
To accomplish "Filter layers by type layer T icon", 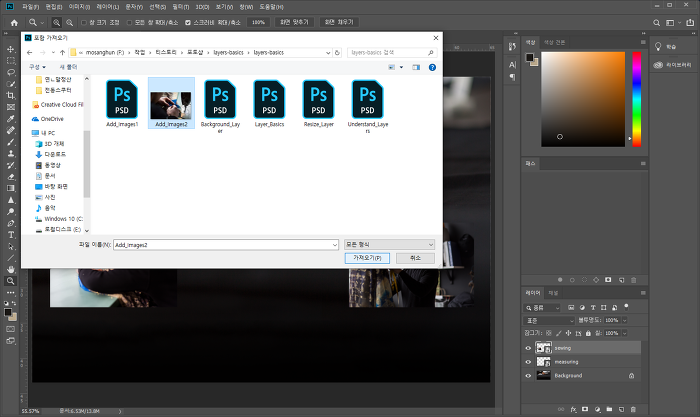I will (x=593, y=308).
